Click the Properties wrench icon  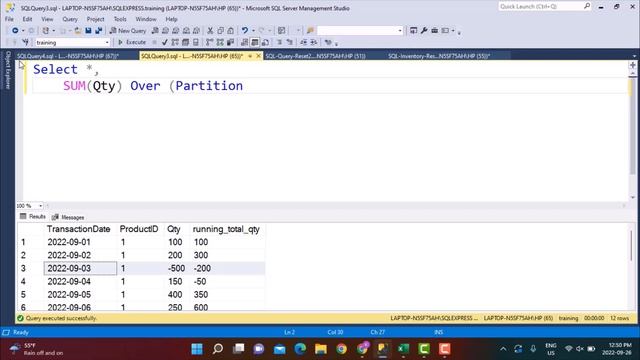point(424,31)
